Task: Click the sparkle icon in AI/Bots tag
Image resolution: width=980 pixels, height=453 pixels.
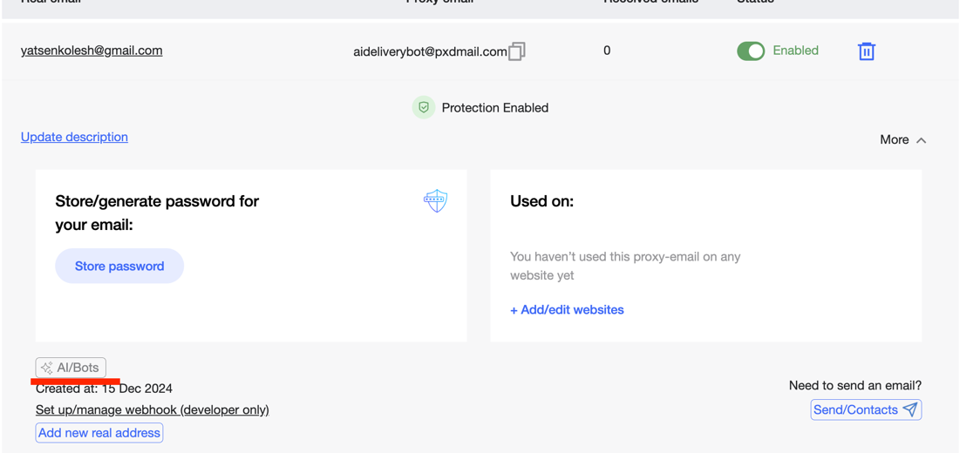Action: tap(47, 368)
